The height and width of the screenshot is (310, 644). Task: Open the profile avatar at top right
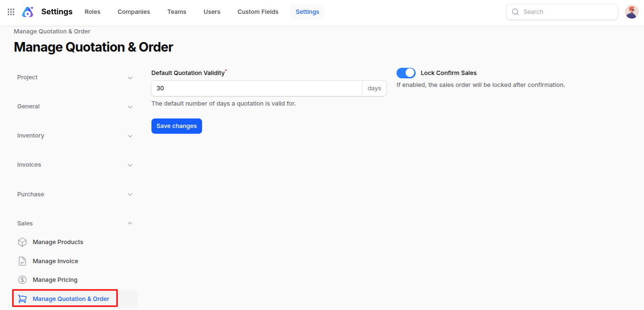click(x=631, y=11)
